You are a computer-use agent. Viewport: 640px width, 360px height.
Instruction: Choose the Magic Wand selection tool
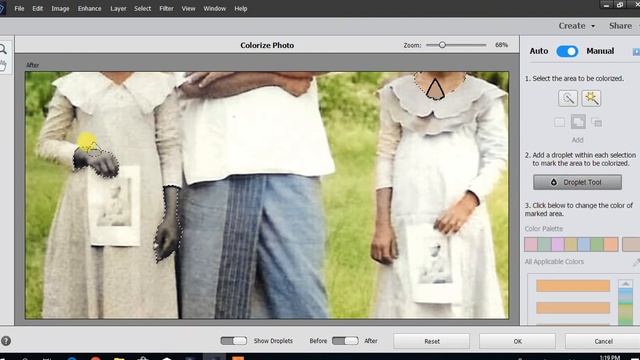591,98
